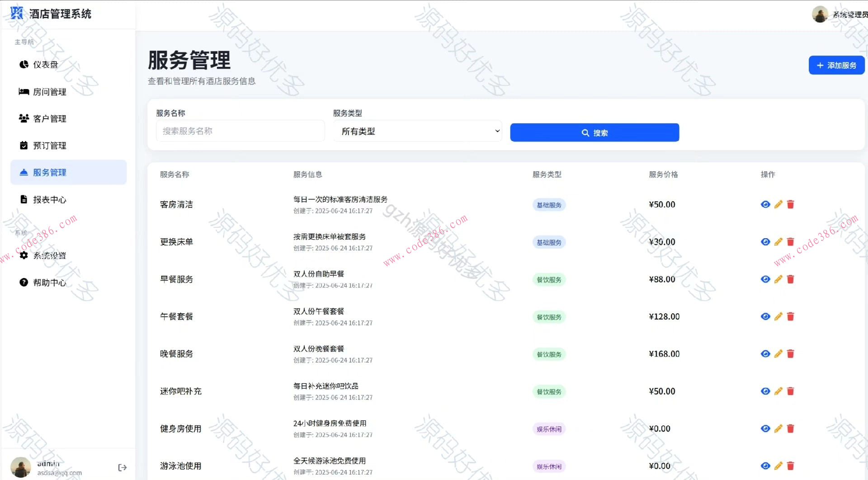Click the 服务名称 column header
This screenshot has height=480, width=868.
point(175,174)
